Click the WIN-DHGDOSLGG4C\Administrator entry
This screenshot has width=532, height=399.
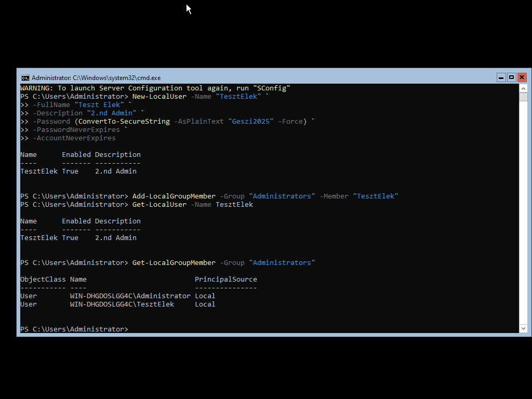tap(130, 296)
